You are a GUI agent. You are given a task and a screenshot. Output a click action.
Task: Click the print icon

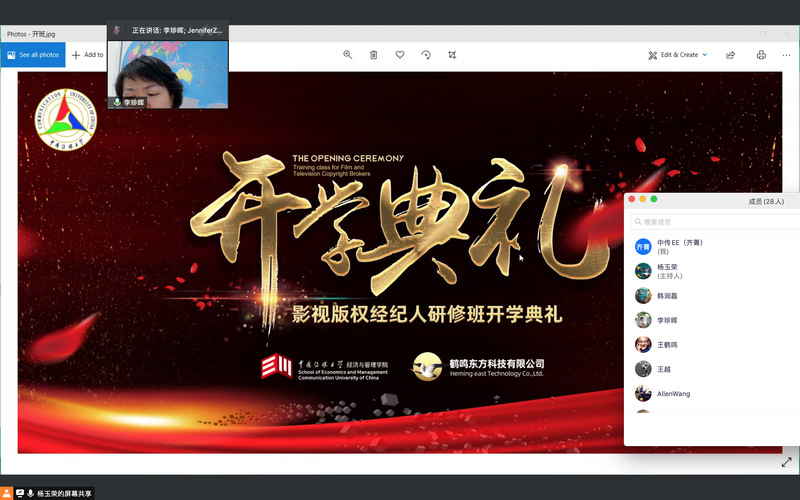pos(762,55)
